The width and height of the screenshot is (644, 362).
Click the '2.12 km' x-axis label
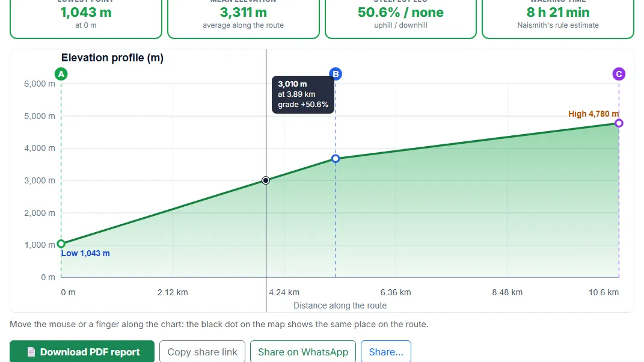click(173, 293)
